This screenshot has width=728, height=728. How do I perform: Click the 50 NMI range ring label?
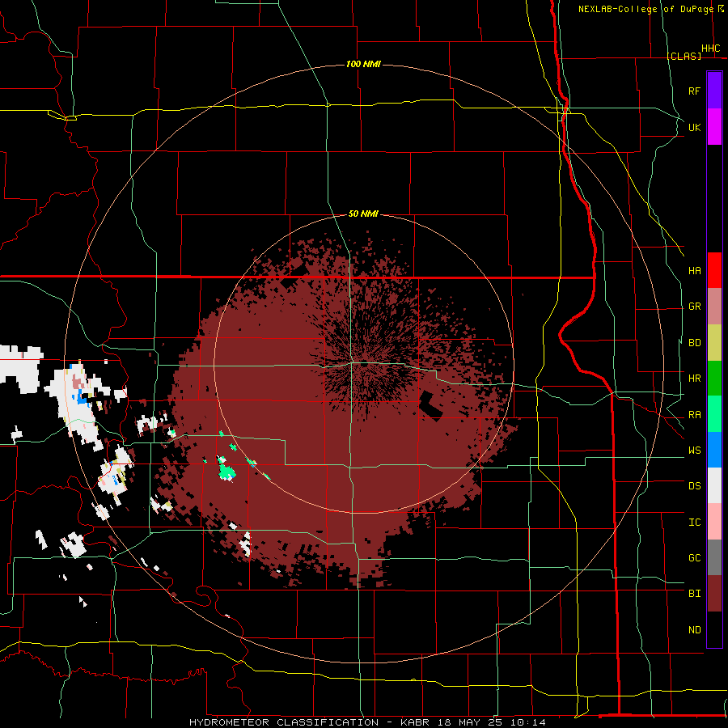click(363, 214)
